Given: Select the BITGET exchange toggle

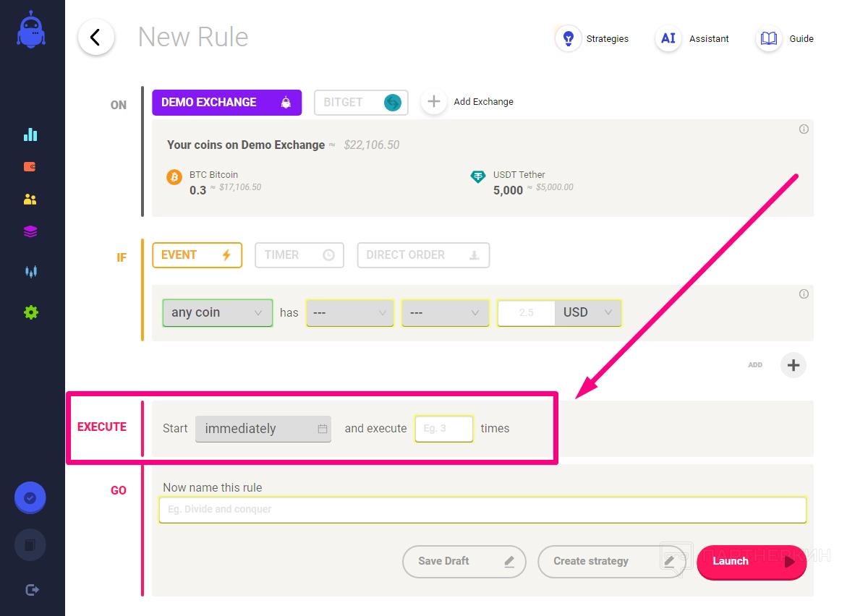Looking at the screenshot, I should [x=361, y=103].
